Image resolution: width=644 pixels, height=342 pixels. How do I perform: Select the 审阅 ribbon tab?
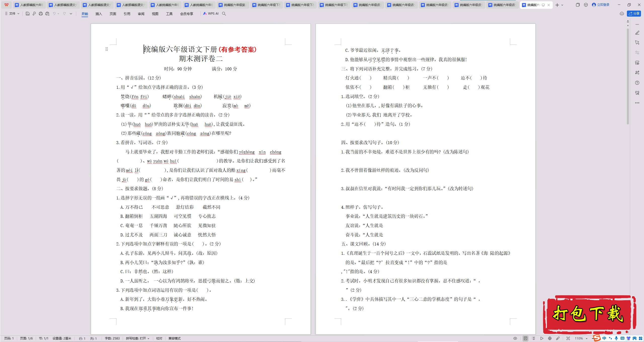click(141, 14)
